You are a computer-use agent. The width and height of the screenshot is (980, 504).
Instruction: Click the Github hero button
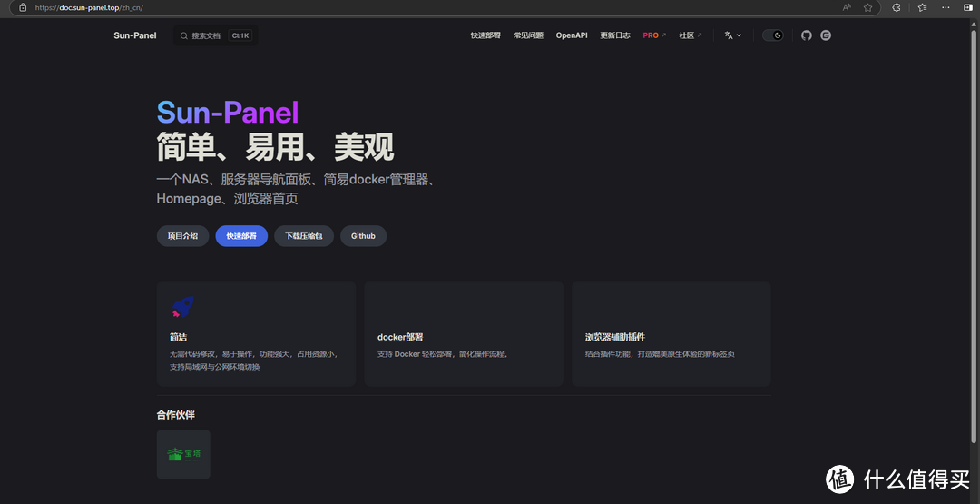click(363, 236)
